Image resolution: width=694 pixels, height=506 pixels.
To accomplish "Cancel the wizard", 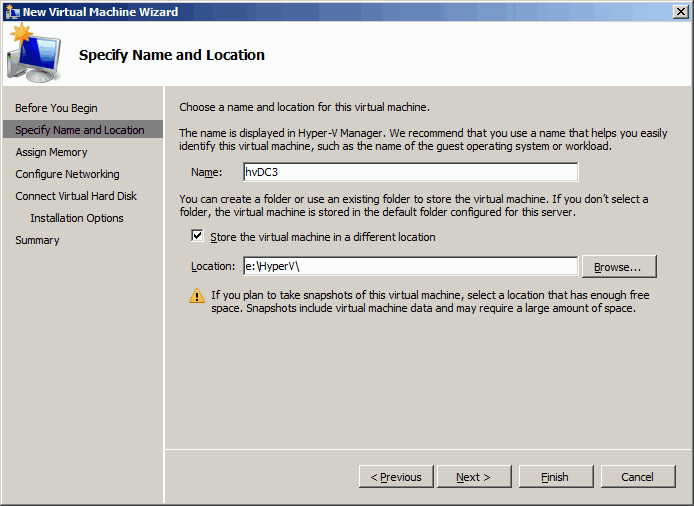I will (x=638, y=477).
